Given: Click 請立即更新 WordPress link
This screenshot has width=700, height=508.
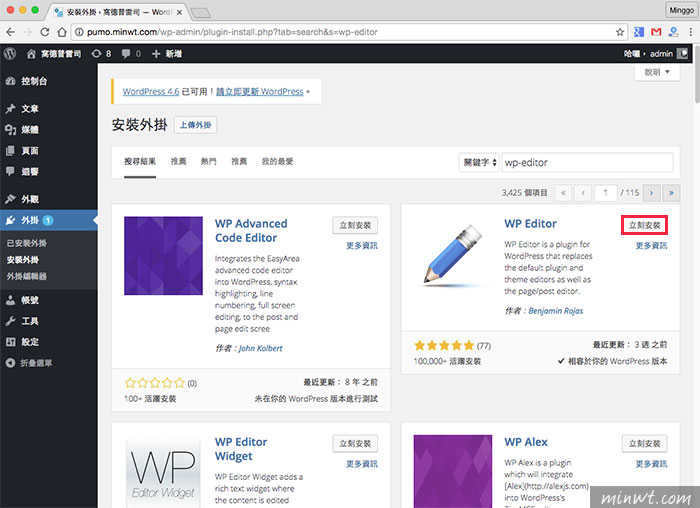Looking at the screenshot, I should click(x=260, y=92).
